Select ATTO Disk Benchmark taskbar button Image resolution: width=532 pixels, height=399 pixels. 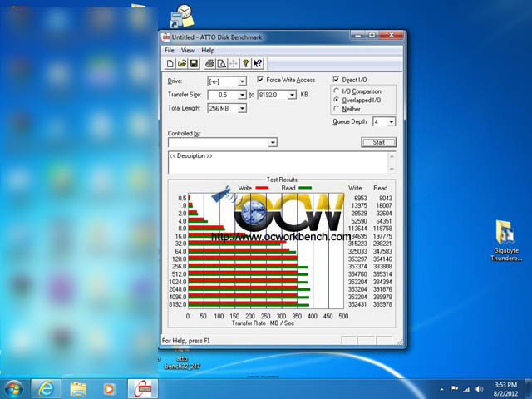coord(143,389)
